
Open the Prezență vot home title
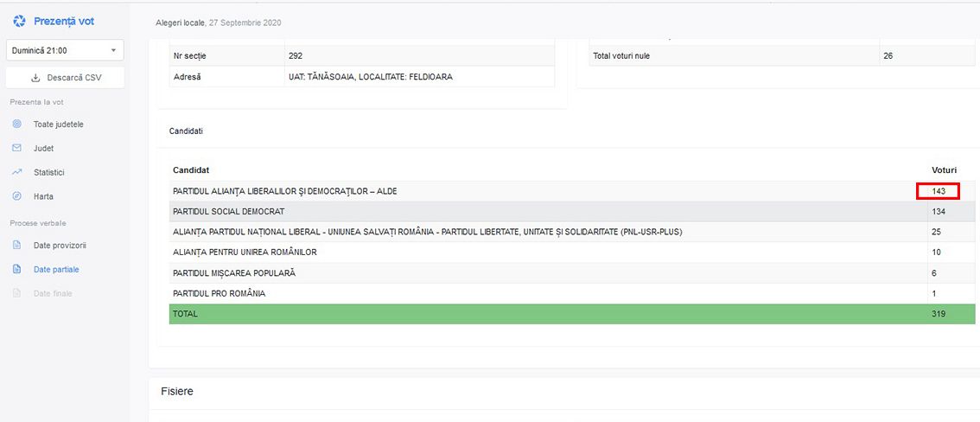(64, 22)
